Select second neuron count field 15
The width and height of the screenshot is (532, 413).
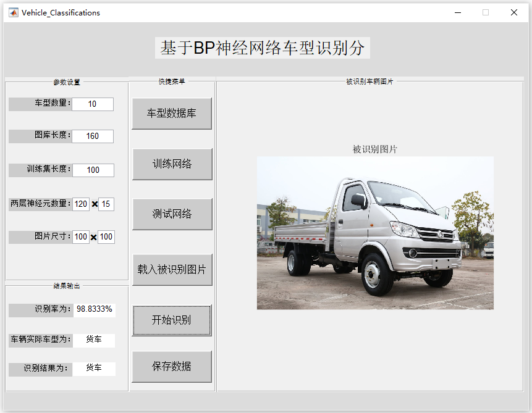tap(106, 204)
